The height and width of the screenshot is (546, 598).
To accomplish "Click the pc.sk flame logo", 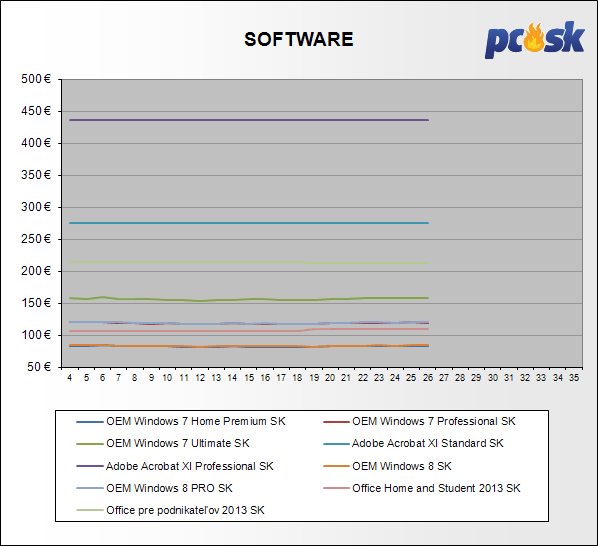I will [x=534, y=40].
